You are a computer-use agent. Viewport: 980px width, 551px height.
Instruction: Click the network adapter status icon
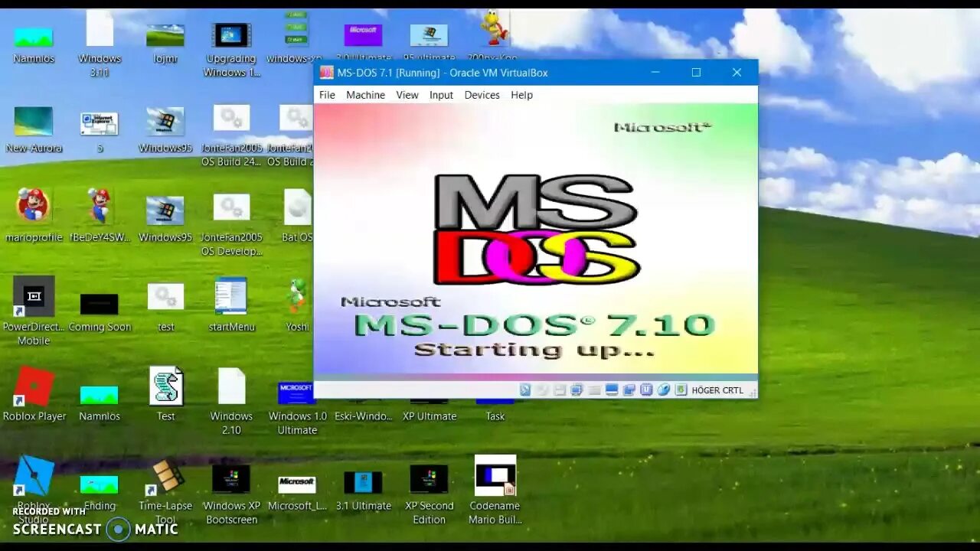coord(577,390)
